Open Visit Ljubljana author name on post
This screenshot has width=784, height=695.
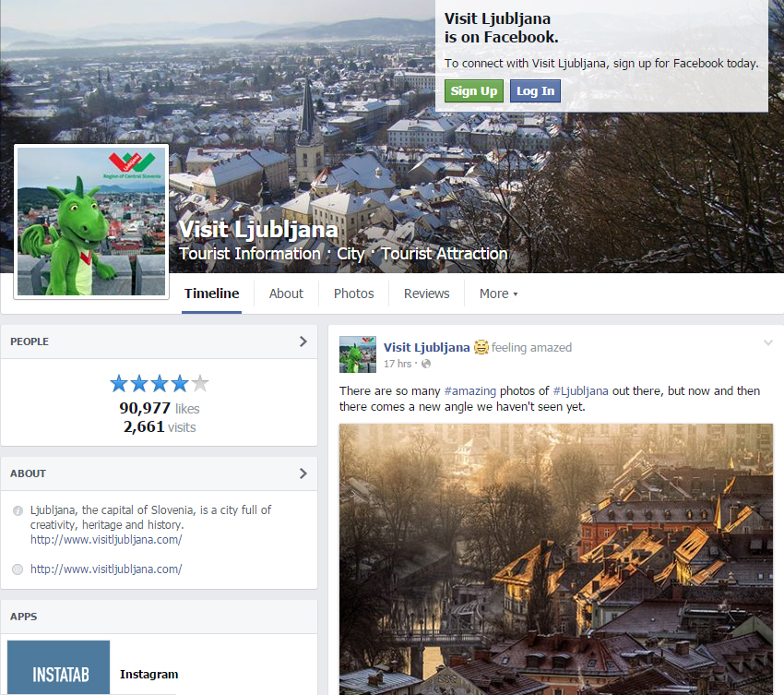point(426,347)
